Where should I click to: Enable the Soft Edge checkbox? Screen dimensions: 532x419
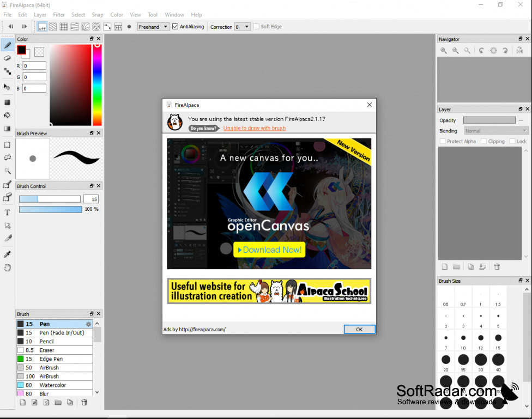coord(257,27)
